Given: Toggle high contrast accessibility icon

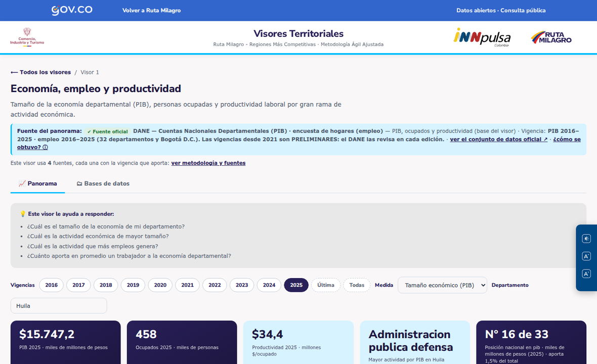Looking at the screenshot, I should [586, 239].
